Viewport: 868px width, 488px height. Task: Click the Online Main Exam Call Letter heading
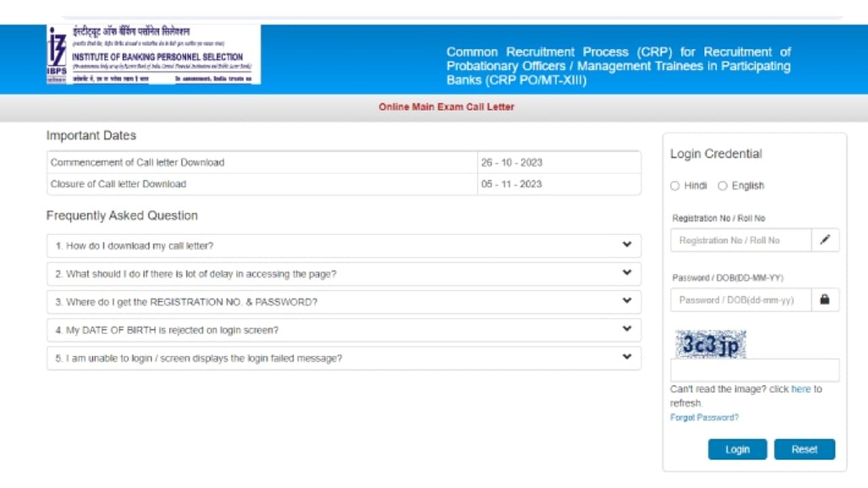[446, 106]
